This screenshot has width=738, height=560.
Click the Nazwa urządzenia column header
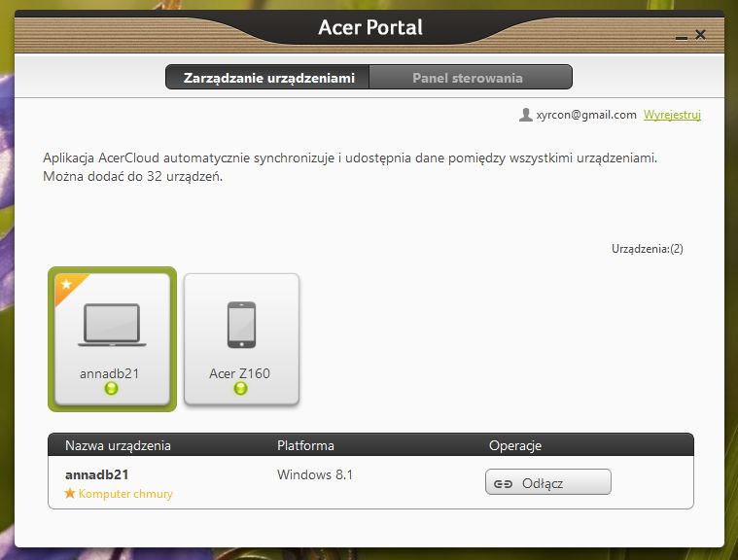pos(118,445)
